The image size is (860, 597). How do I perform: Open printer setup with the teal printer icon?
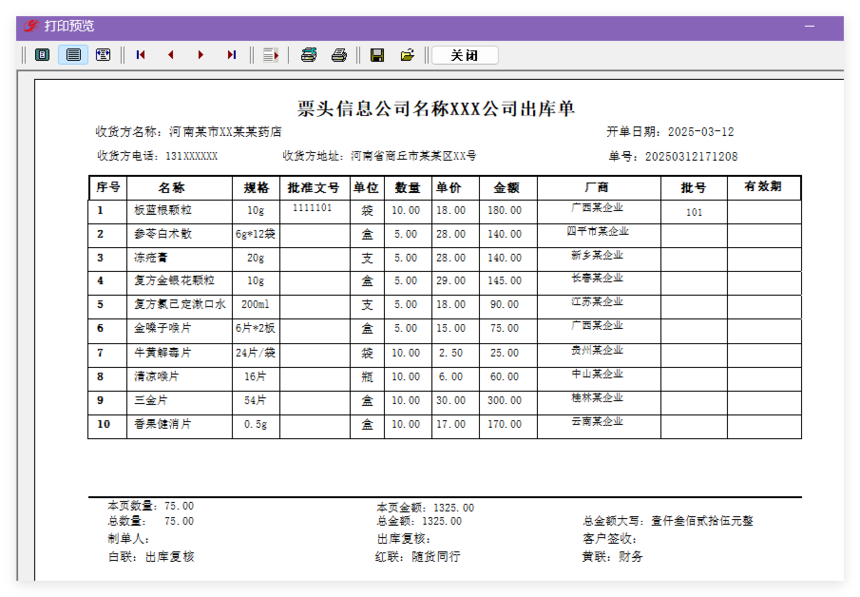tap(309, 55)
